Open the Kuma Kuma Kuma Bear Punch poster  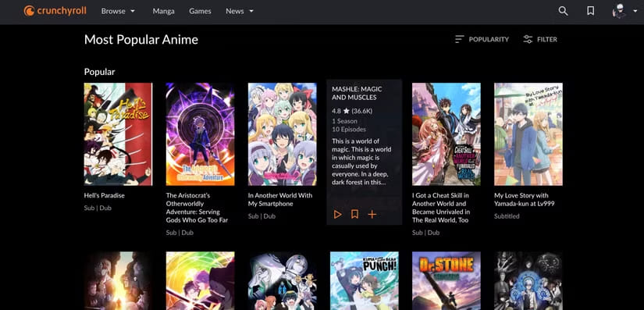point(365,281)
